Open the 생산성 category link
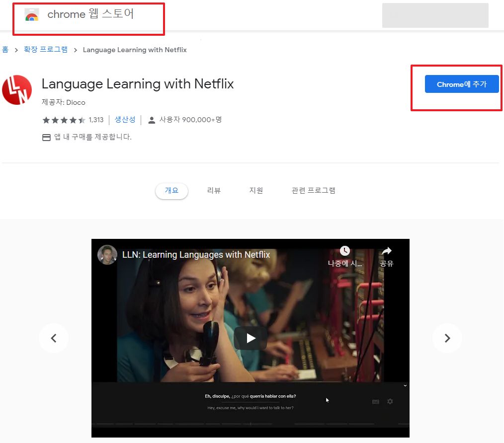The image size is (504, 443). click(125, 120)
